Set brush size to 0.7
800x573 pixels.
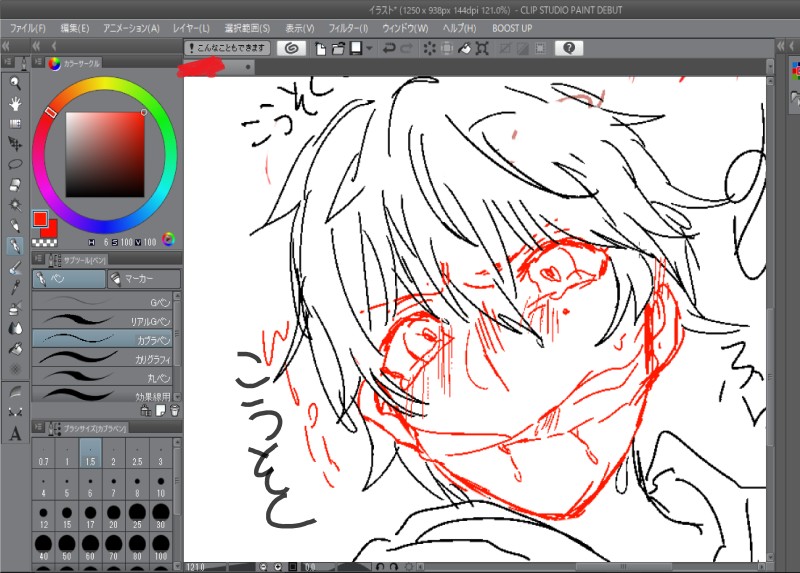[x=43, y=453]
